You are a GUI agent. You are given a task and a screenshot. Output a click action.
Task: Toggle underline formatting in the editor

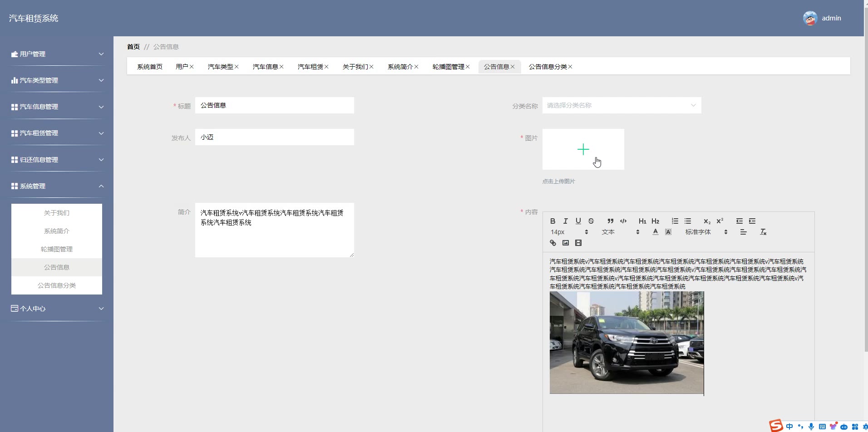click(x=578, y=221)
